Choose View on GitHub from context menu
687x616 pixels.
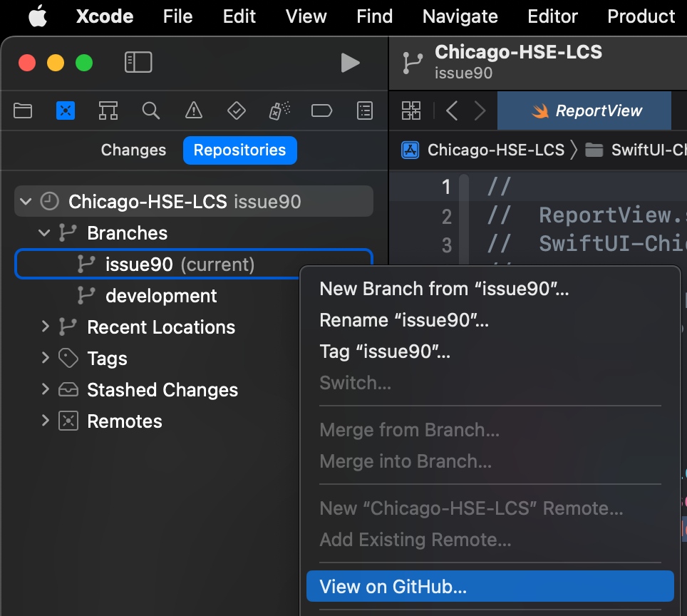click(x=393, y=587)
